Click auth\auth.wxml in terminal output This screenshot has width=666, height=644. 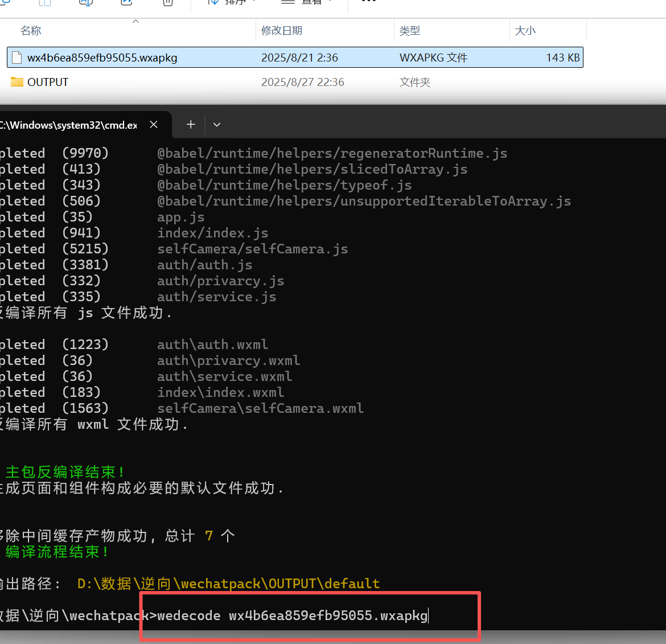point(213,344)
